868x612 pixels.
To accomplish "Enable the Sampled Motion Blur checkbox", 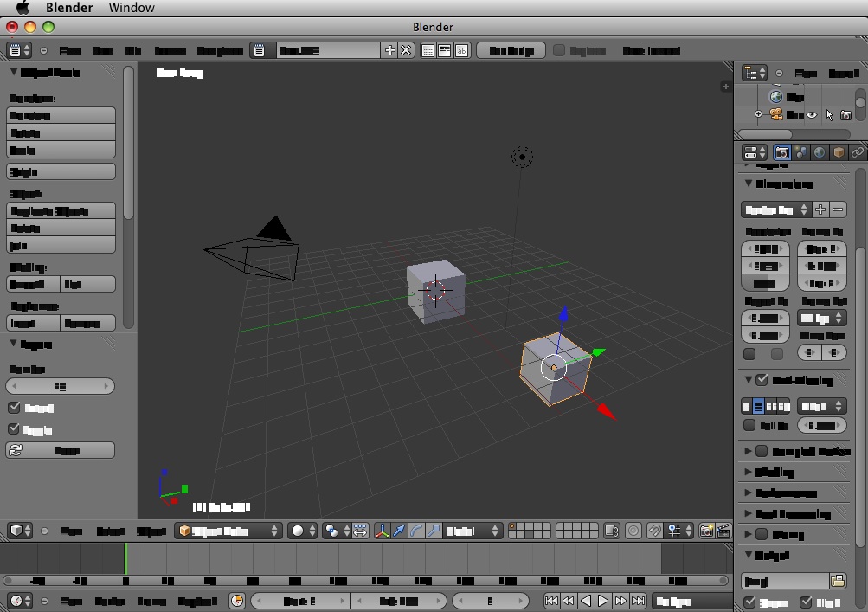I will click(x=762, y=451).
